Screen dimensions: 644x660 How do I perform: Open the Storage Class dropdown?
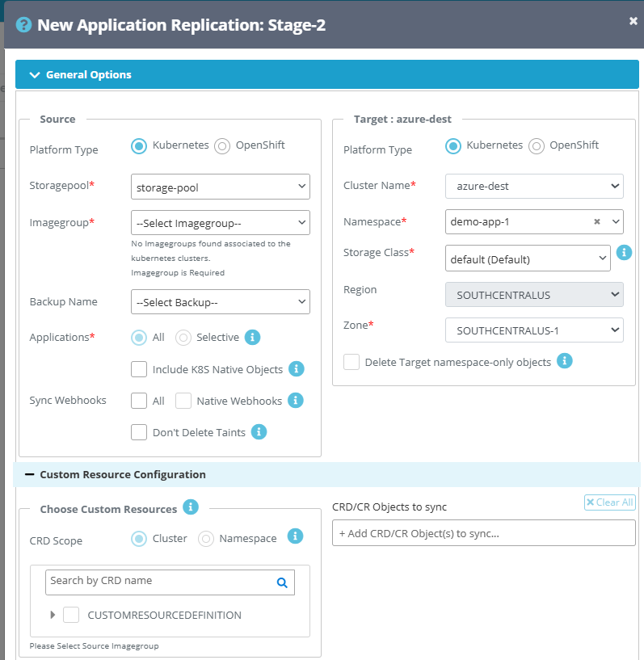tap(528, 259)
